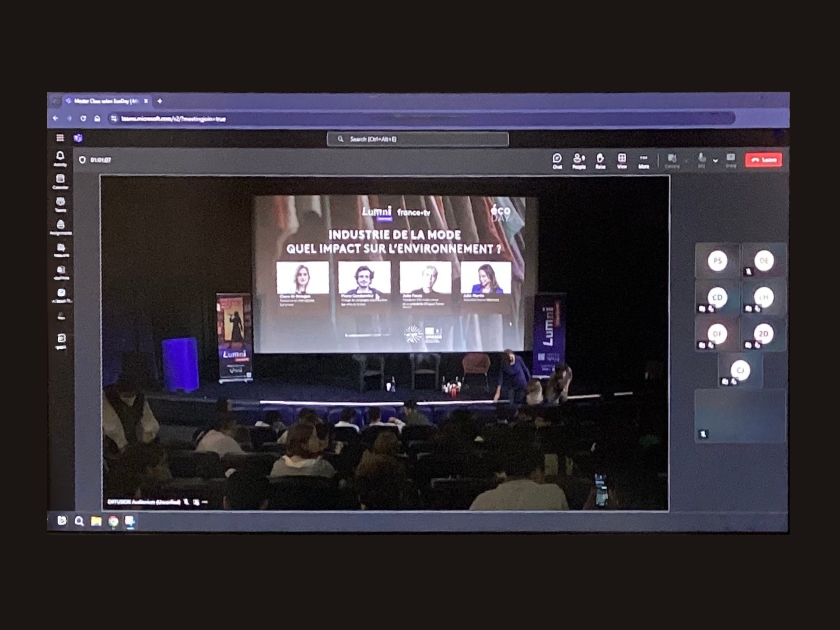Toggle the Mic mute button
840x630 pixels.
tap(702, 160)
